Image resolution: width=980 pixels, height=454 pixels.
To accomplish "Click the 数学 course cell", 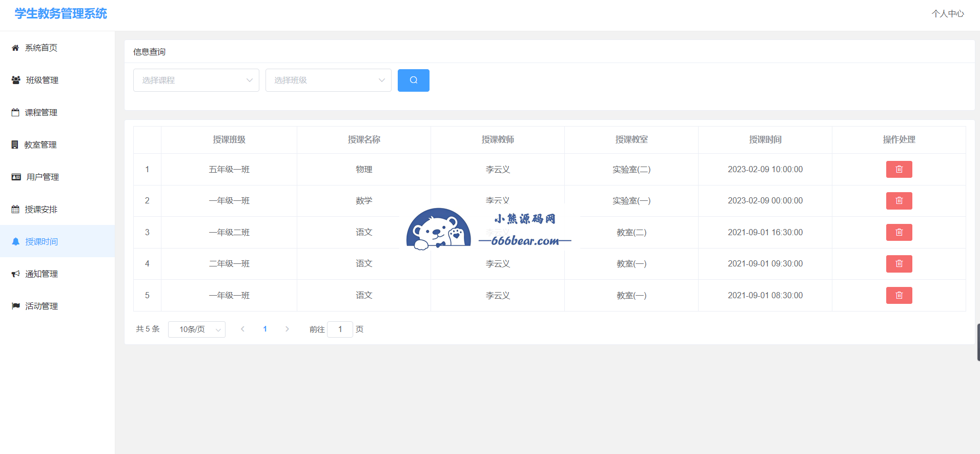I will pyautogui.click(x=364, y=201).
